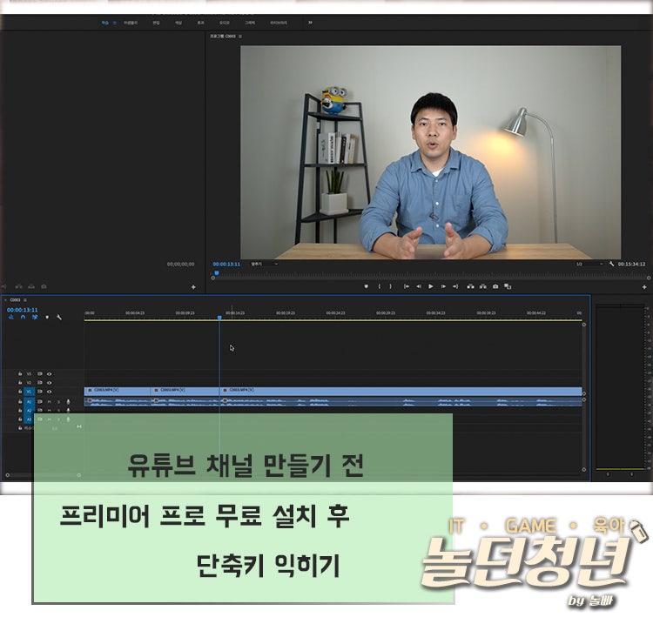Open the Source monitor button editor plus
Screen dimensions: 653x644
click(x=193, y=287)
